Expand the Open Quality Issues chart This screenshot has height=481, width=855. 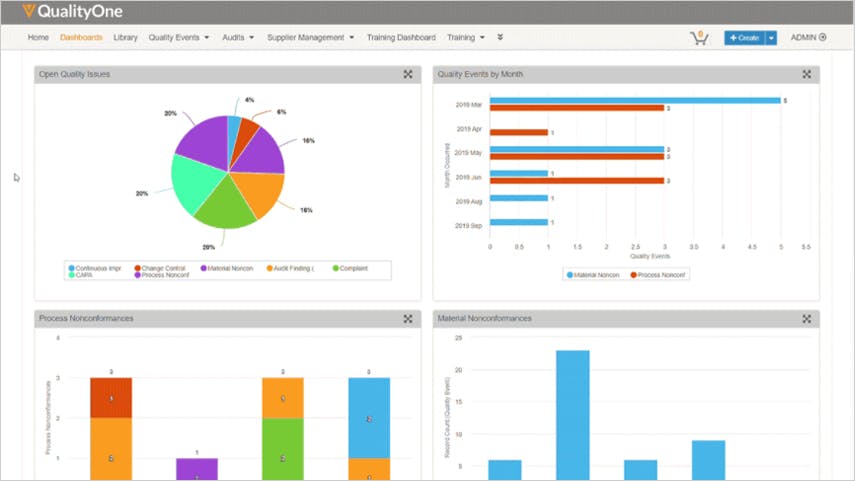click(x=408, y=74)
